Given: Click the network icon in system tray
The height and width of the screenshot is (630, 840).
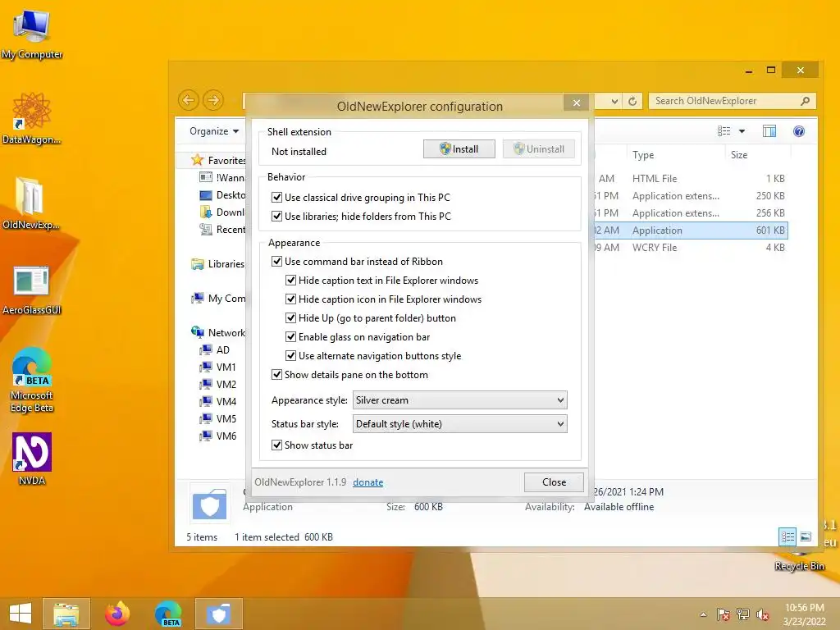Looking at the screenshot, I should click(x=743, y=614).
